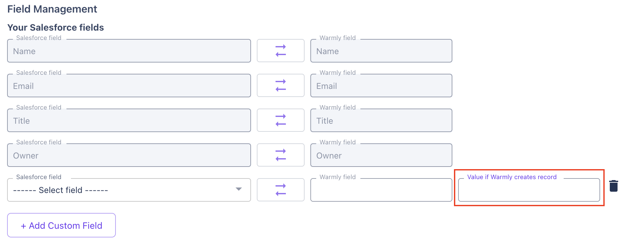
Task: Click the Your Salesforce fields heading
Action: click(x=55, y=27)
